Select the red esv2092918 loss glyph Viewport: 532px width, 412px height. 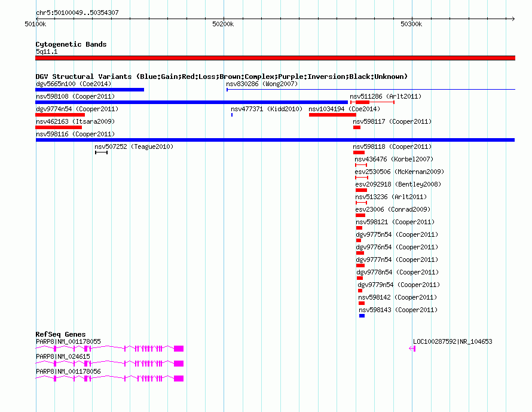361,190
